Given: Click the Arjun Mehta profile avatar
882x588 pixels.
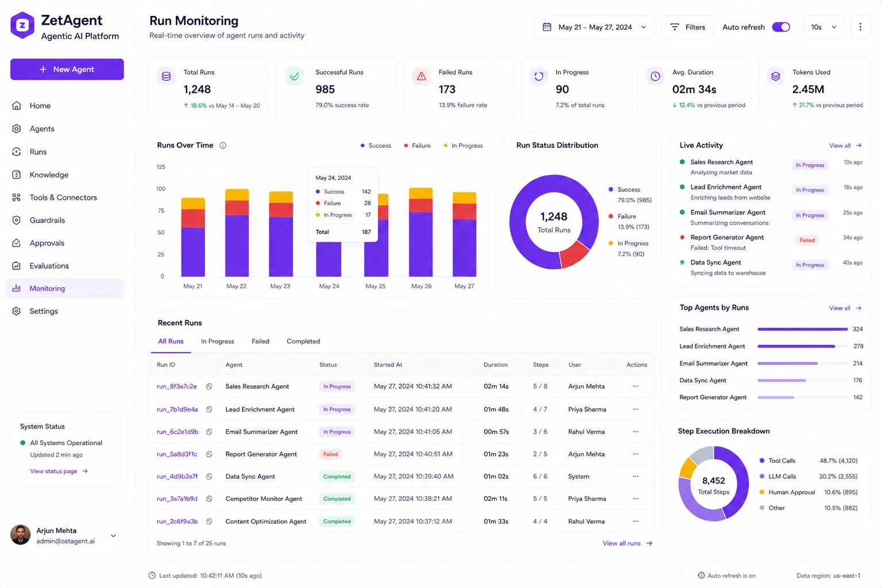Looking at the screenshot, I should [x=21, y=535].
